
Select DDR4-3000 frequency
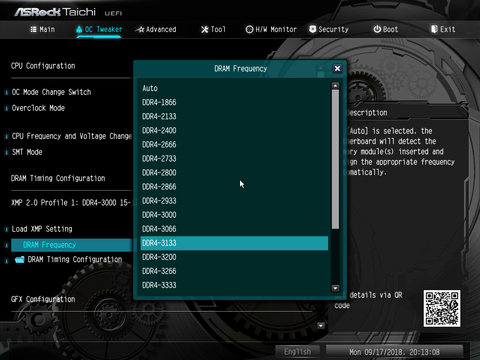(x=234, y=215)
